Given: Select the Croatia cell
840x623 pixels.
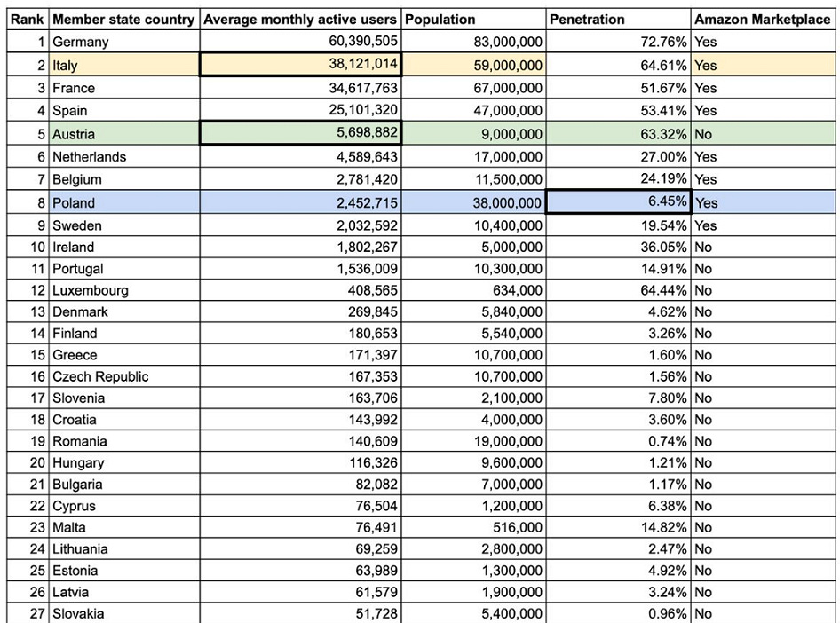Looking at the screenshot, I should pos(124,419).
